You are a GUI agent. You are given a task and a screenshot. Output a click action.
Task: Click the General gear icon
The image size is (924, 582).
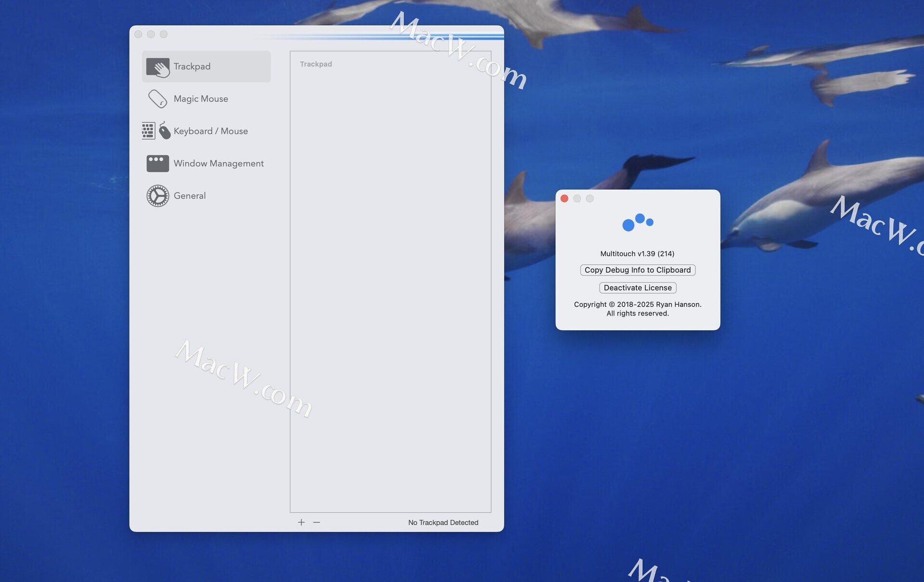(x=157, y=196)
